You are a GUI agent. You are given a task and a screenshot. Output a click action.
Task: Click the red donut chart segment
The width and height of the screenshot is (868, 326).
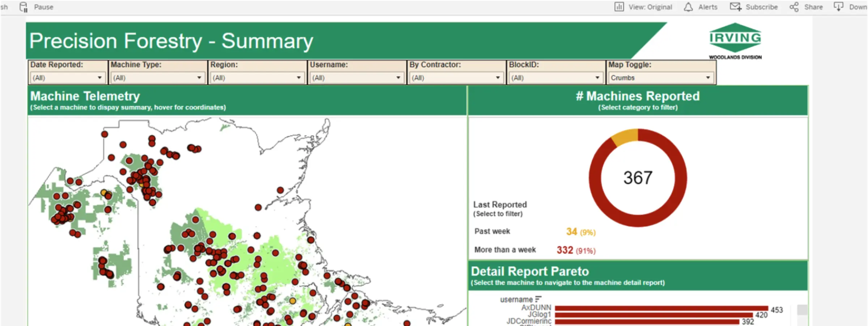coord(638,221)
